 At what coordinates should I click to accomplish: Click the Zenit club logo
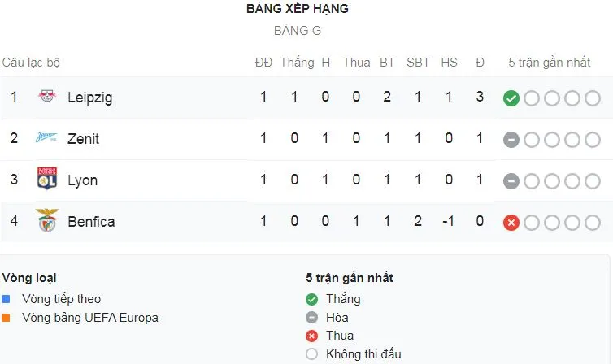pyautogui.click(x=47, y=139)
